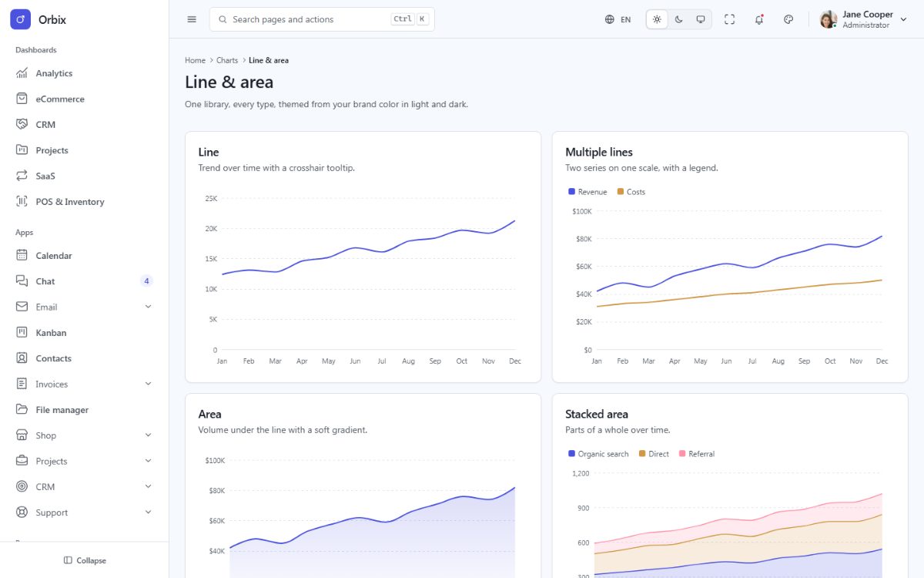Toggle Organic search series in legend
This screenshot has height=578, width=924.
coord(598,454)
